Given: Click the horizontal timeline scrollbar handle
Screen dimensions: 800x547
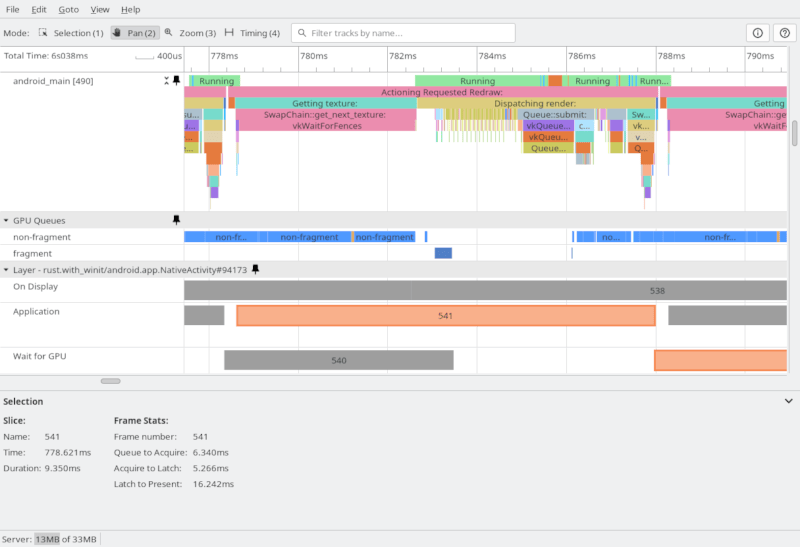Looking at the screenshot, I should click(x=111, y=381).
